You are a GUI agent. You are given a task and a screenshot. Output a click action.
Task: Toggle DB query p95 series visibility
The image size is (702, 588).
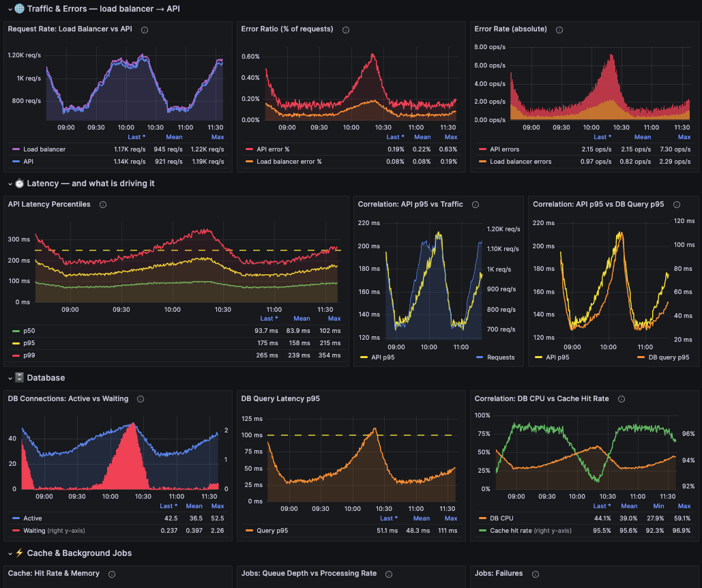[669, 357]
